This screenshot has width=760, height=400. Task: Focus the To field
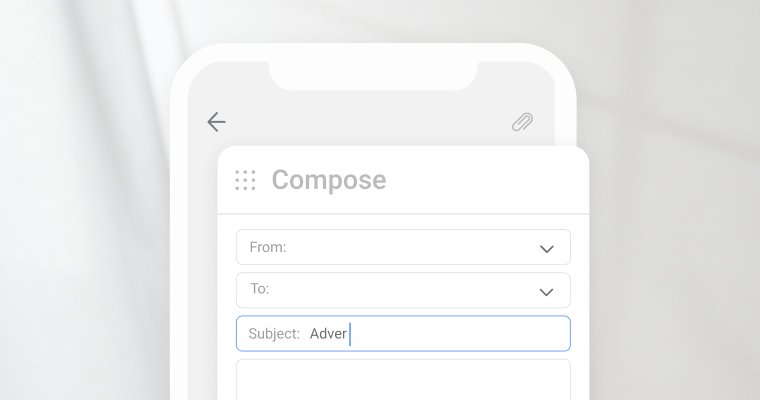(x=403, y=290)
